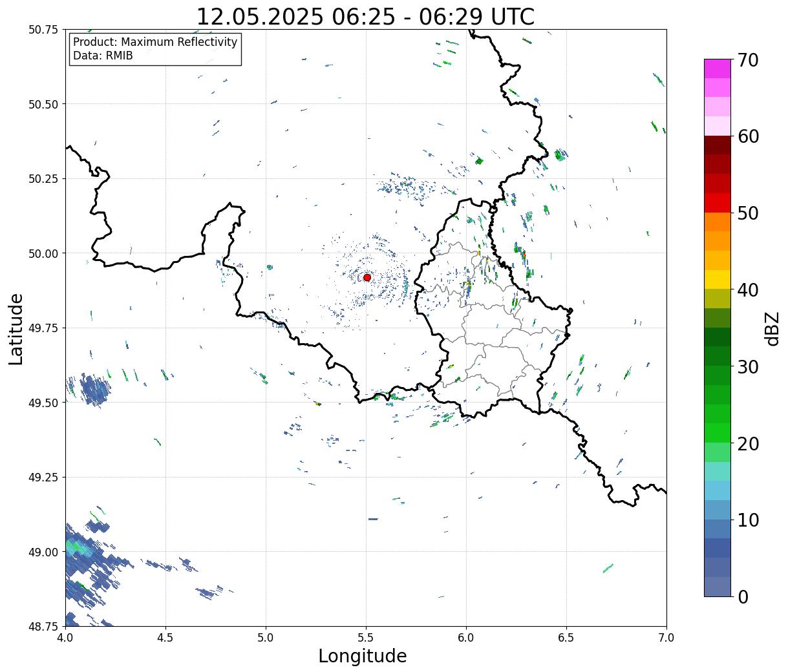Screen dimensions: 788x672
Task: Click the magenta top swatch of the colorbar
Action: (718, 68)
